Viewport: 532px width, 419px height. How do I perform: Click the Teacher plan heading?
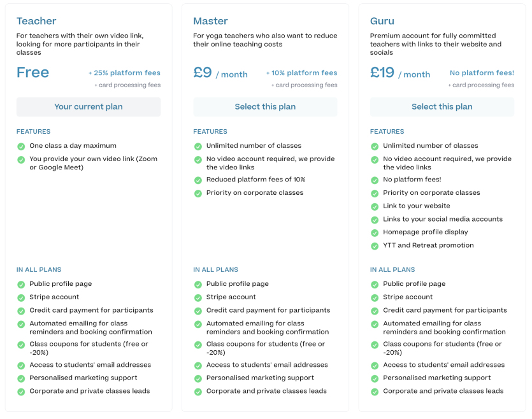36,21
